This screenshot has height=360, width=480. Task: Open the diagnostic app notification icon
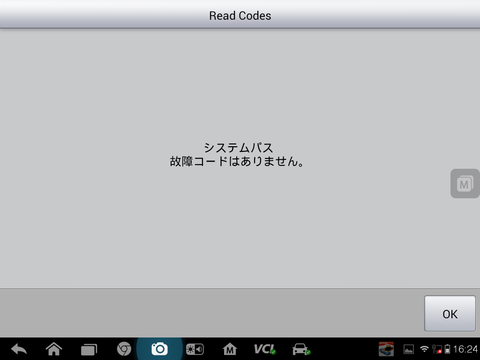coord(386,349)
